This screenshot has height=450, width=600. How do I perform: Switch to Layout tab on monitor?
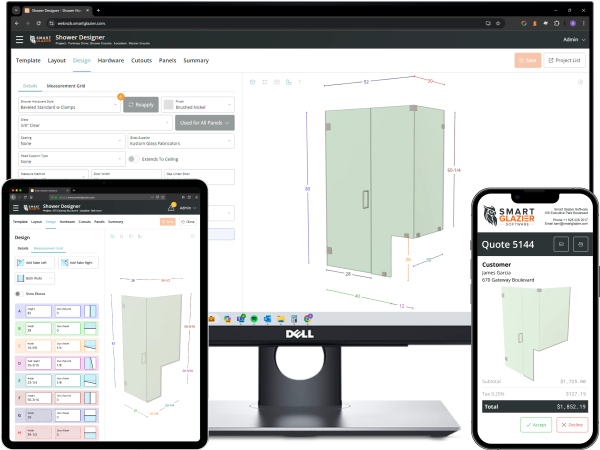(x=57, y=60)
